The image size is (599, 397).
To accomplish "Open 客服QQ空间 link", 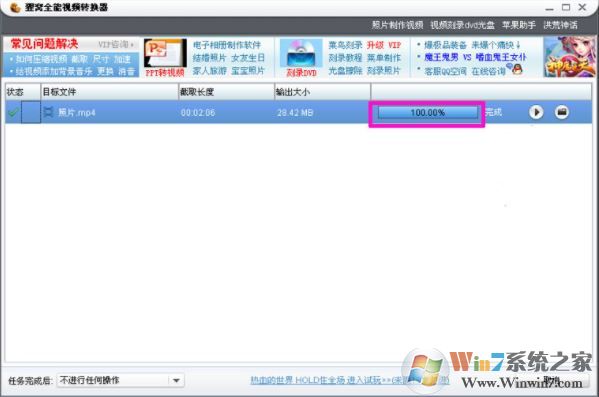I will click(x=445, y=71).
